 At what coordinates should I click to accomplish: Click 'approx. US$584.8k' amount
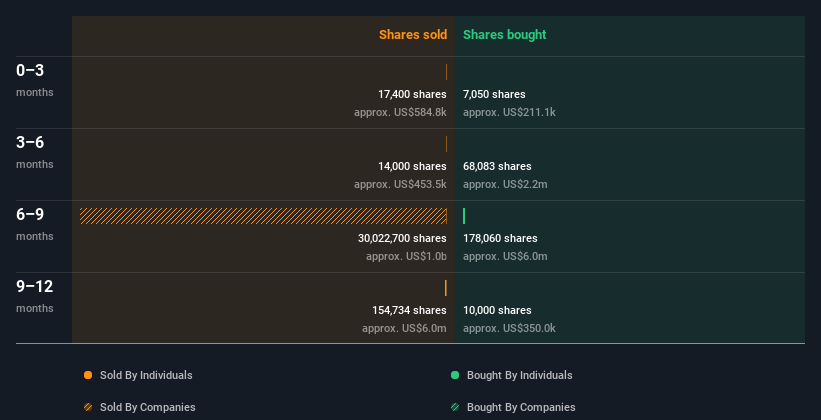point(400,112)
